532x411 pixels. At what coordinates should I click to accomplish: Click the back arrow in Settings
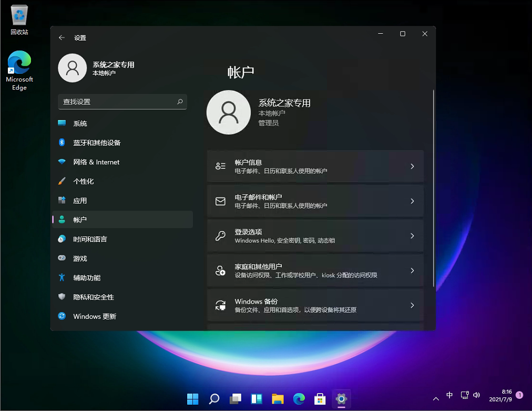[62, 38]
